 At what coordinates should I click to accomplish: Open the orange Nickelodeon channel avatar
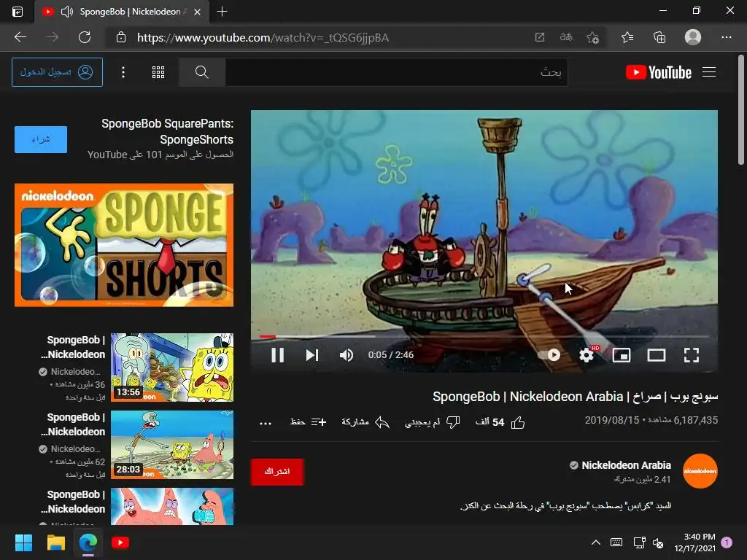pyautogui.click(x=700, y=471)
